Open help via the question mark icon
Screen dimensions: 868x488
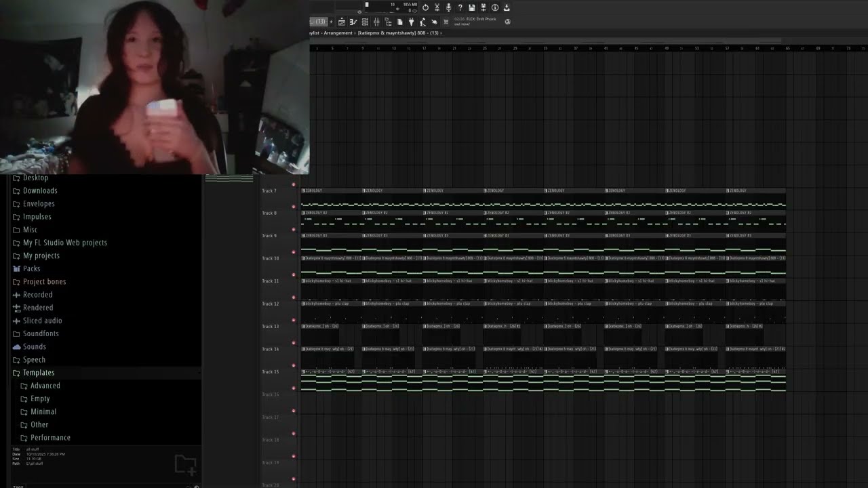tap(460, 7)
